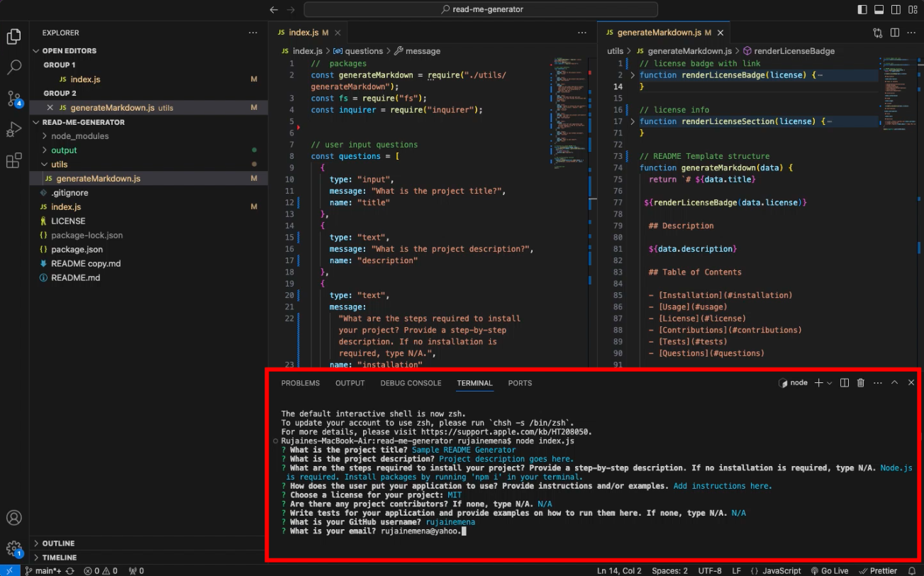Image resolution: width=924 pixels, height=576 pixels.
Task: Toggle the bottom panel visibility
Action: (x=879, y=10)
